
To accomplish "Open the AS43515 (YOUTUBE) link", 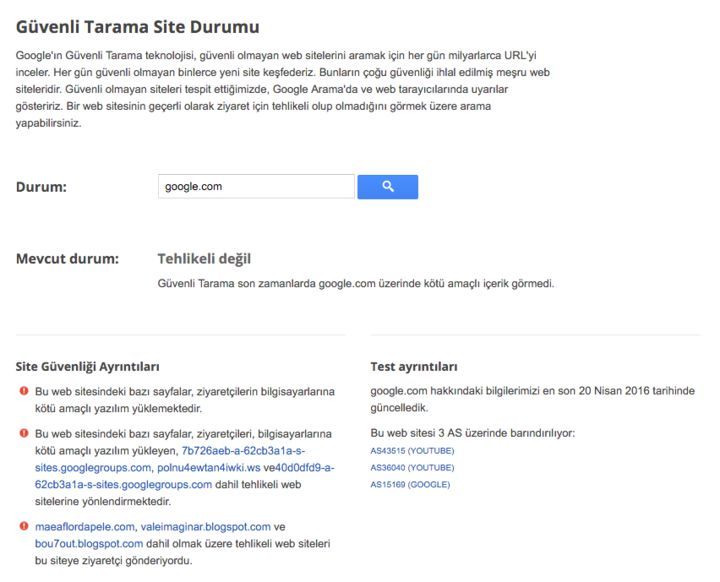I will [412, 451].
